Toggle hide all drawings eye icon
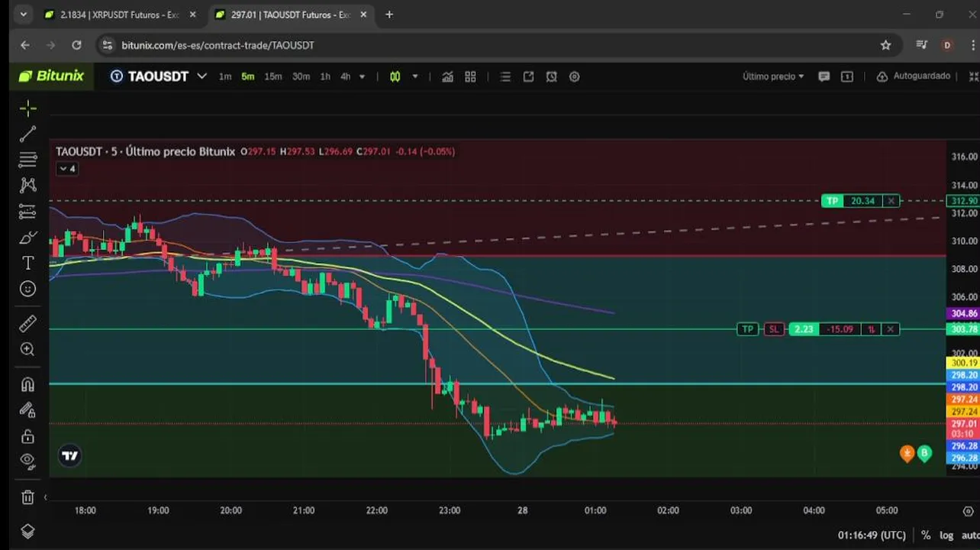Screen dimensions: 980x550 (27, 461)
